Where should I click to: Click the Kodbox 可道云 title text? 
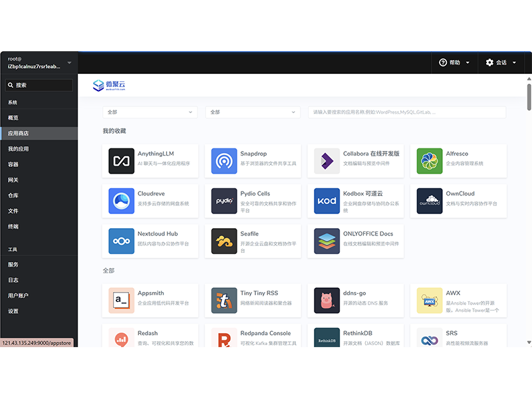point(362,194)
